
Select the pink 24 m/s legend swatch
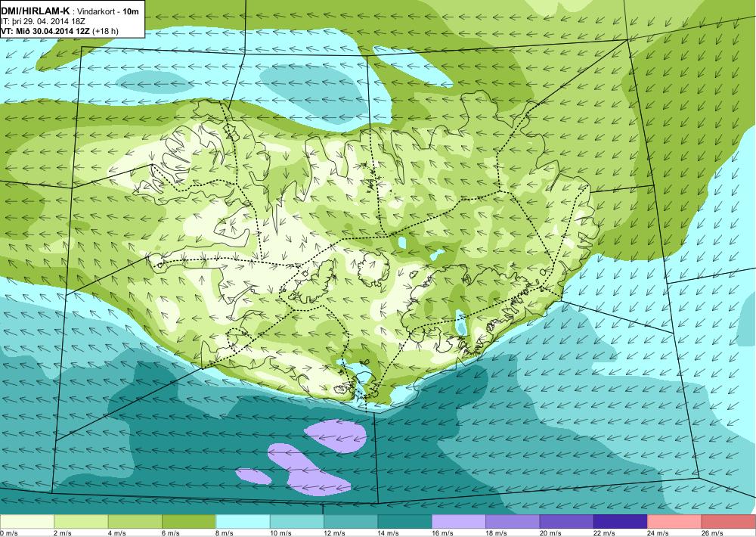(x=675, y=522)
